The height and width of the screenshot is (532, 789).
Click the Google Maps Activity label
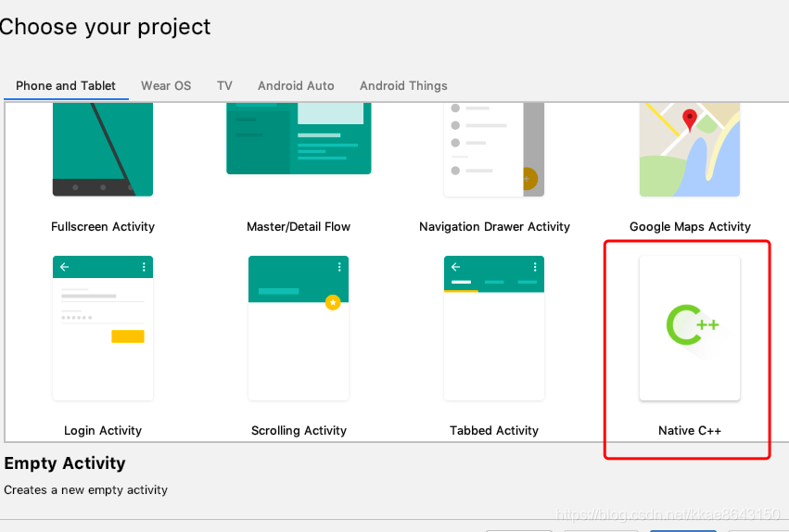click(x=690, y=227)
